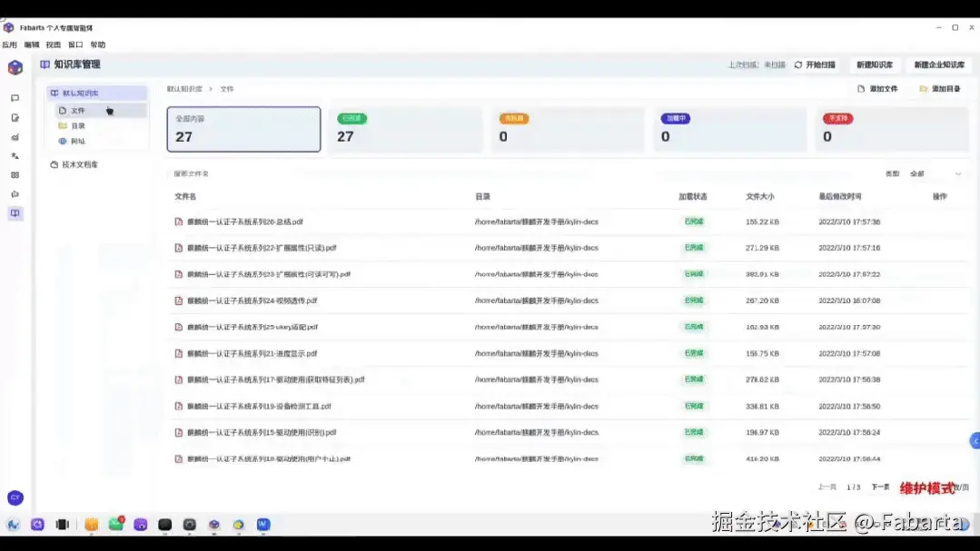Click the 416.20 KB file size cell
Viewport: 980px width, 551px height.
tap(762, 458)
